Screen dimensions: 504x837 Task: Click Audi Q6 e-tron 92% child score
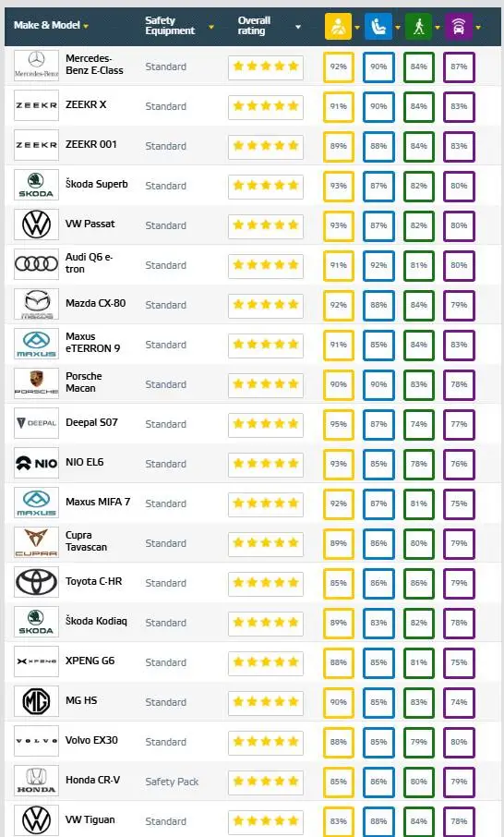tap(378, 265)
